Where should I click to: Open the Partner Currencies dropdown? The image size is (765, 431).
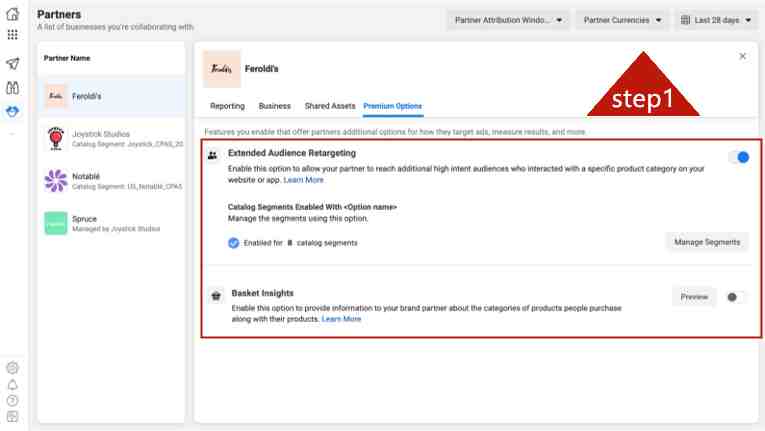622,20
